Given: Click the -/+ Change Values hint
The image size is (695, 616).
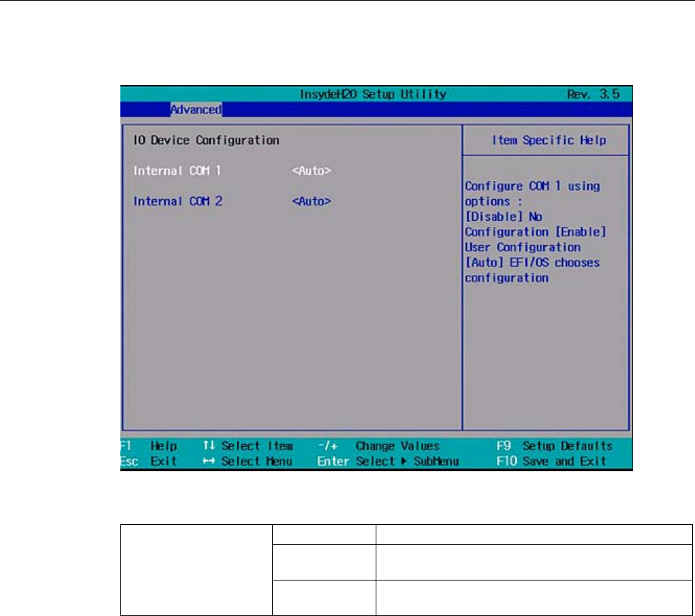Looking at the screenshot, I should (379, 445).
